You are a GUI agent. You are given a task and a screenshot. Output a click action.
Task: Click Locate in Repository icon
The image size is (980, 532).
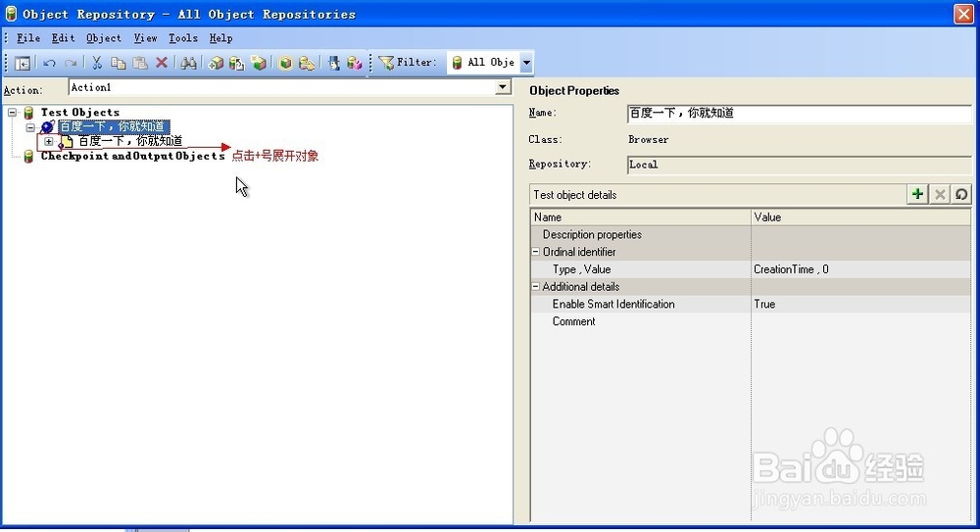(x=306, y=63)
